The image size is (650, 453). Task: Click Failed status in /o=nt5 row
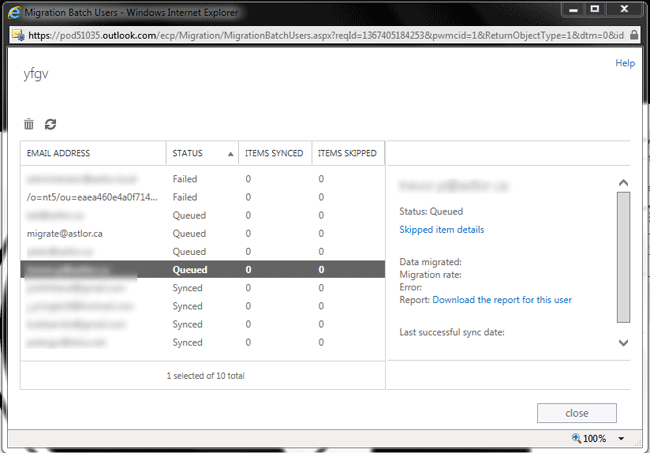tap(185, 197)
